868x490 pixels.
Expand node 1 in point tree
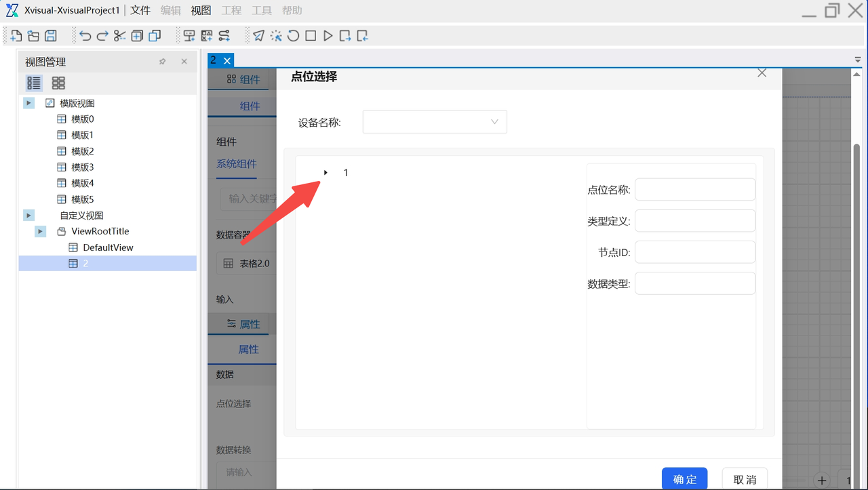[325, 173]
